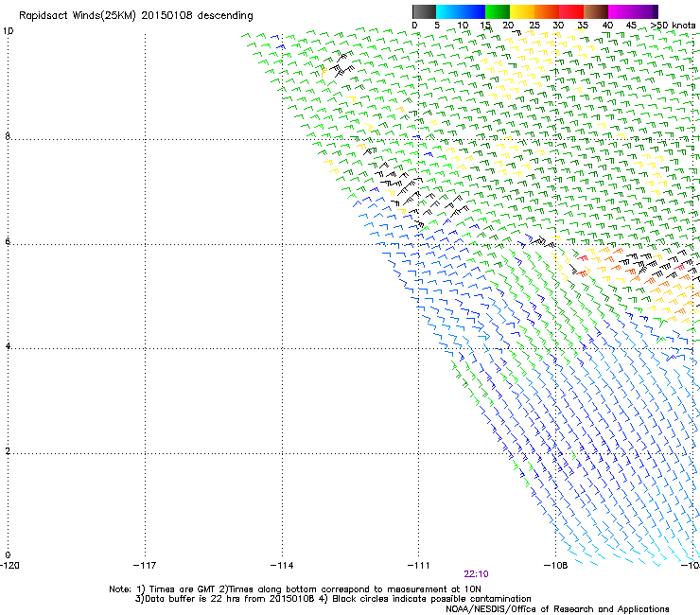
Task: Click the green 15-20 knots legend segment
Action: click(x=498, y=11)
